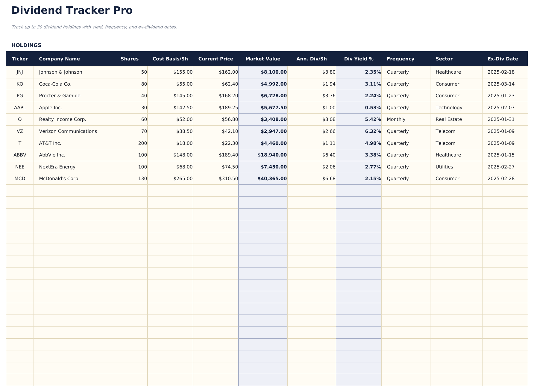Select McDonald's market value of $40,365.00
Screen dimensions: 534x392
tap(271, 178)
